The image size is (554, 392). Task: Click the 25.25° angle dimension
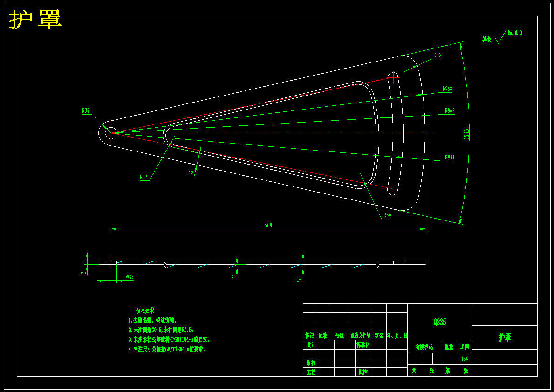coord(466,134)
